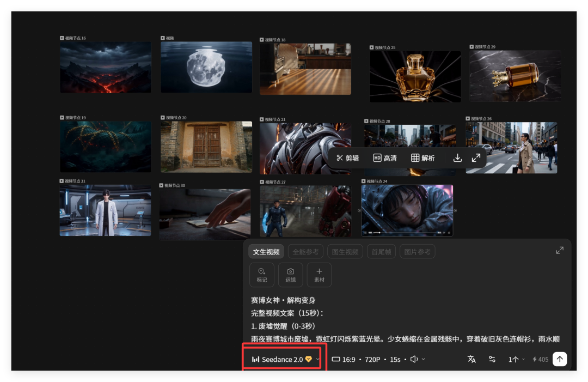Submit the prompt with the up-arrow button
This screenshot has height=382, width=588.
(x=560, y=359)
